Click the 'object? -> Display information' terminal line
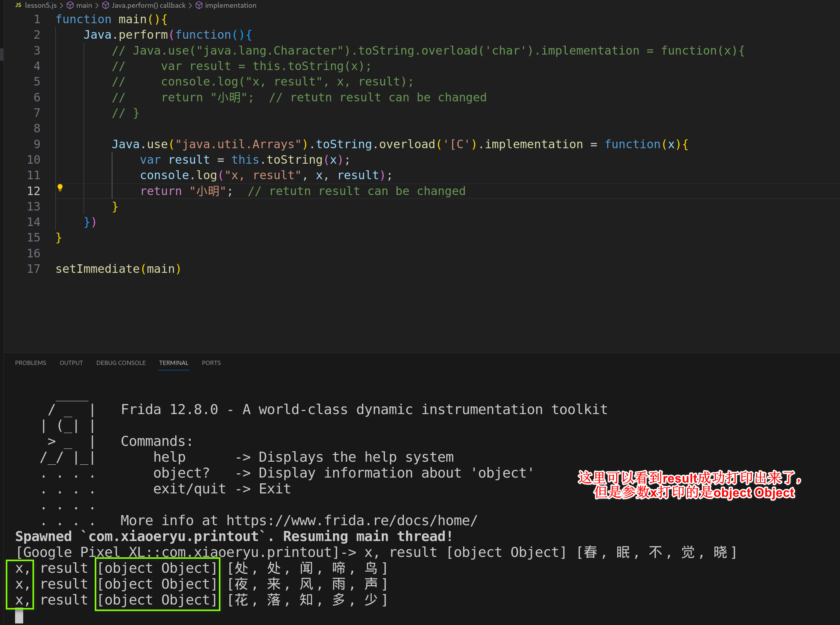Image resolution: width=840 pixels, height=625 pixels. 343,473
